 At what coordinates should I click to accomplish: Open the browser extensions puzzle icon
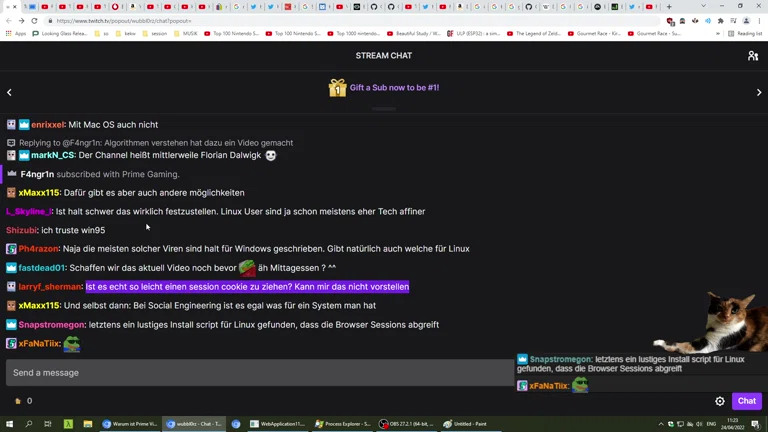coord(720,21)
